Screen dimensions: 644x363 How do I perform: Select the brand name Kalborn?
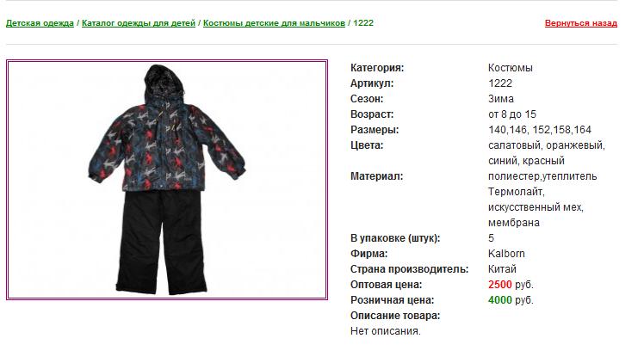click(506, 254)
